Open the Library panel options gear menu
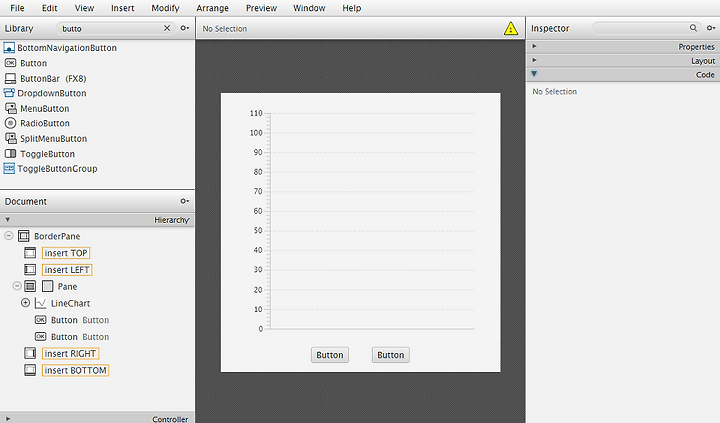This screenshot has width=720, height=423. coord(185,28)
